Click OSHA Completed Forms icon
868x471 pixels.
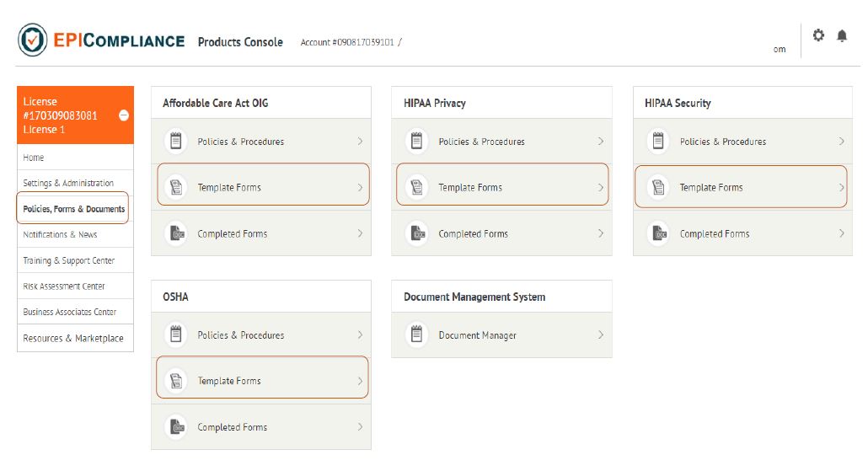176,427
